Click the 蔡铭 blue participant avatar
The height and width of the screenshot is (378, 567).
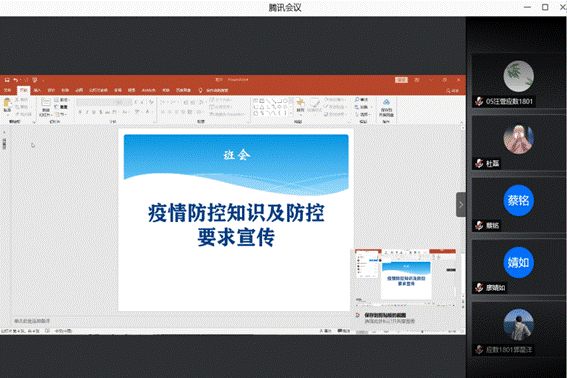[519, 200]
